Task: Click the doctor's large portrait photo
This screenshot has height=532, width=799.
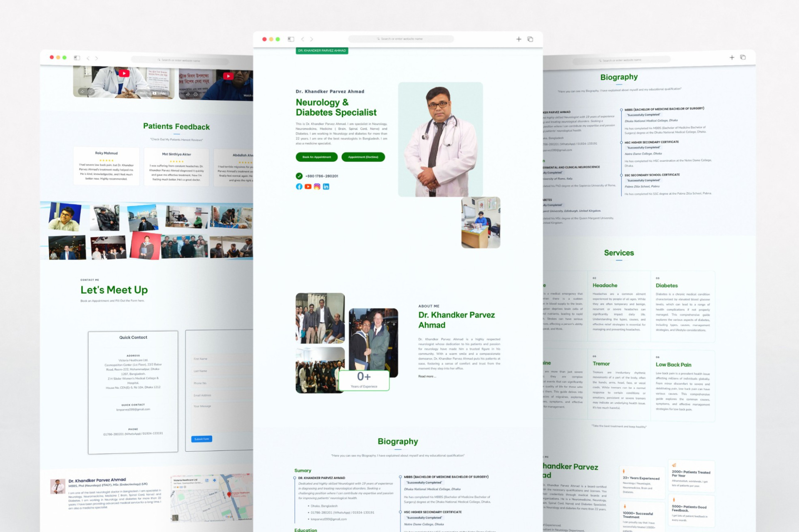Action: click(440, 139)
